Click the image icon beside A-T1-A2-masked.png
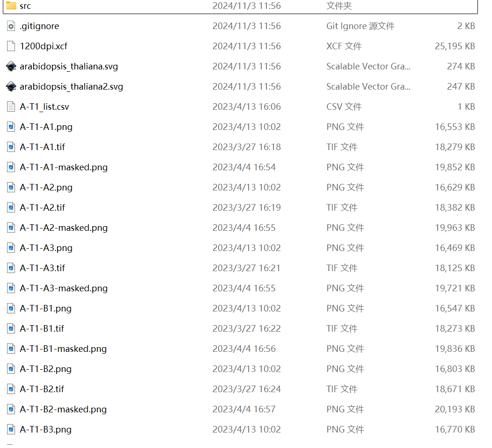This screenshot has width=492, height=448. coord(11,228)
